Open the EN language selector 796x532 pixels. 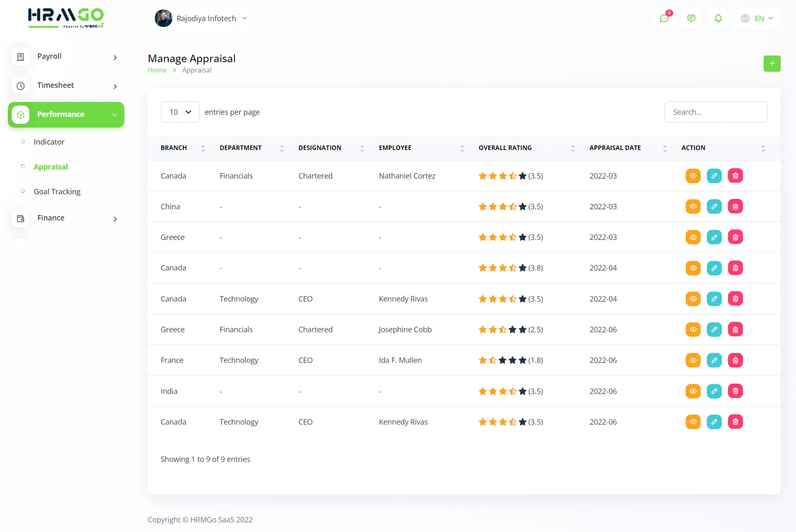[757, 18]
